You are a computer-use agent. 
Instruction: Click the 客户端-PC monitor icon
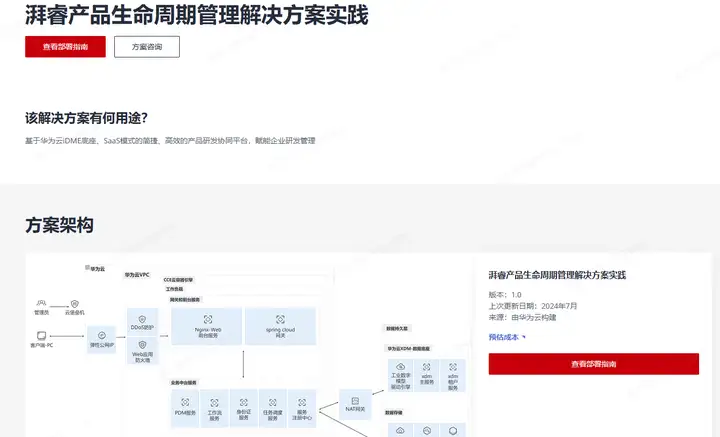[x=41, y=336]
